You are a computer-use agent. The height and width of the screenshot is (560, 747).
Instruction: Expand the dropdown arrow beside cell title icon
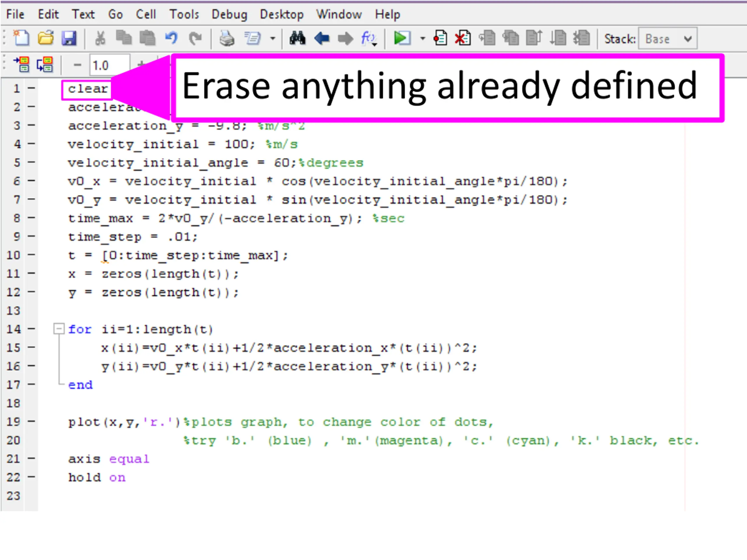click(x=273, y=38)
